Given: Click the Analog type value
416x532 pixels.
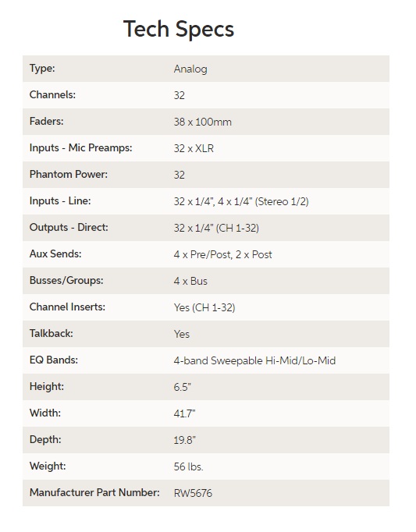Looking at the screenshot, I should click(x=190, y=69).
